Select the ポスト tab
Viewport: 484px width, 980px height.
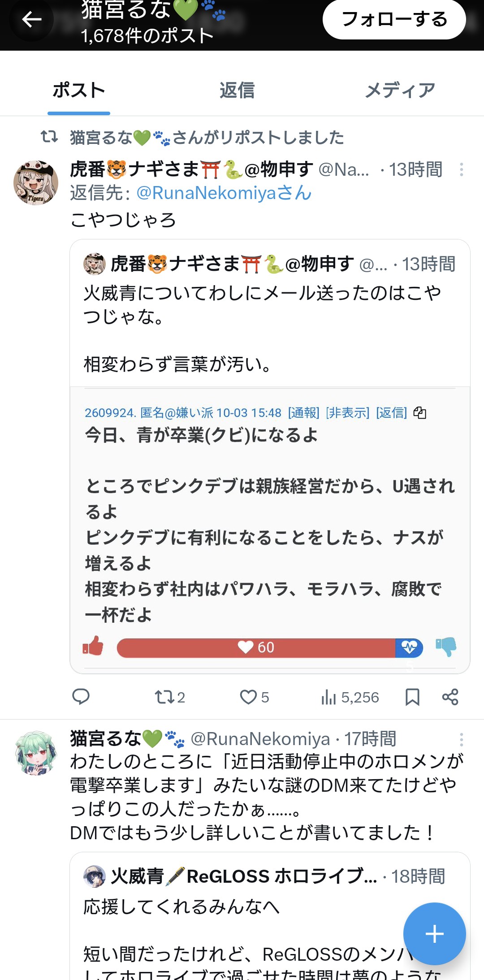(x=79, y=90)
